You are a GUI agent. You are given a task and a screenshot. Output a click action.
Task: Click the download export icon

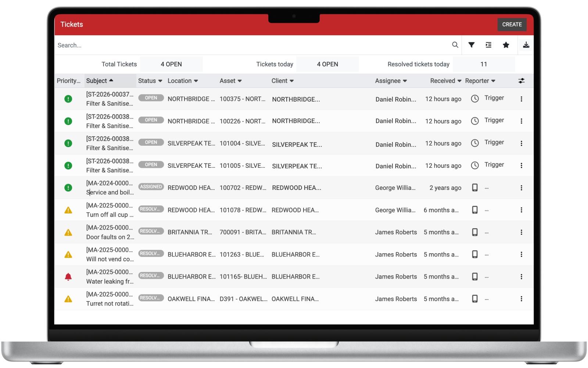[x=526, y=45]
